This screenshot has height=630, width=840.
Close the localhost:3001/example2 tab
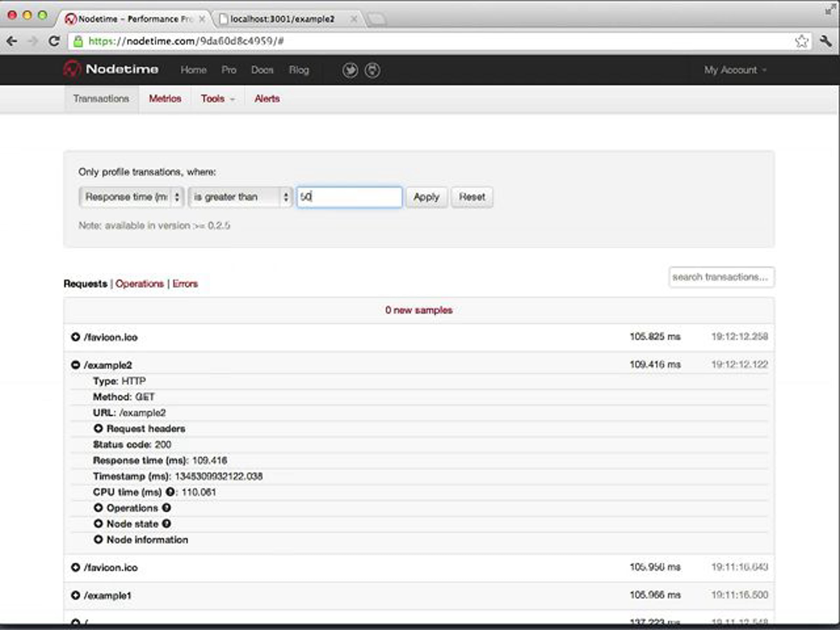(x=353, y=19)
